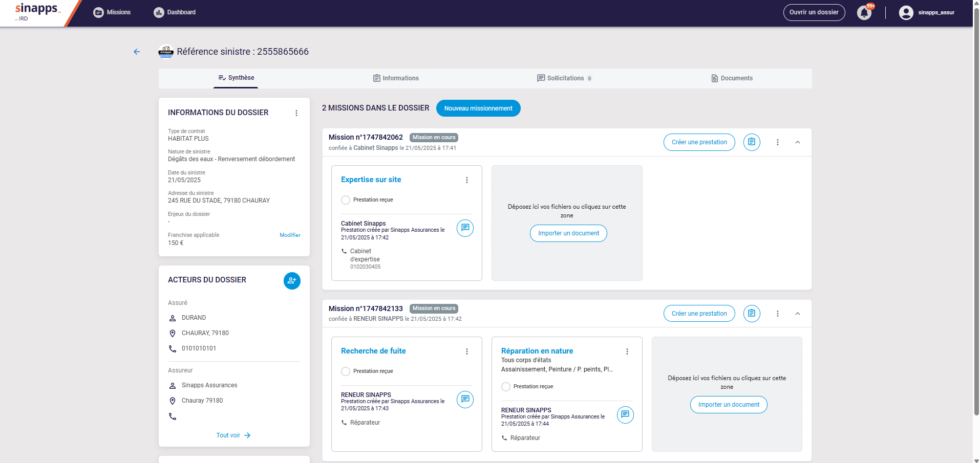The image size is (980, 463).
Task: Click phone icon in Recherche de fuite card
Action: click(x=344, y=423)
